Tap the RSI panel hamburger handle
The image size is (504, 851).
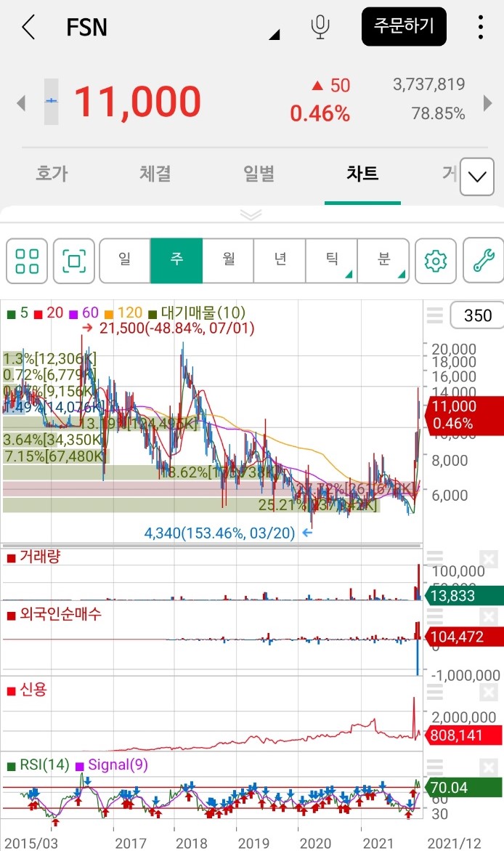tap(435, 767)
